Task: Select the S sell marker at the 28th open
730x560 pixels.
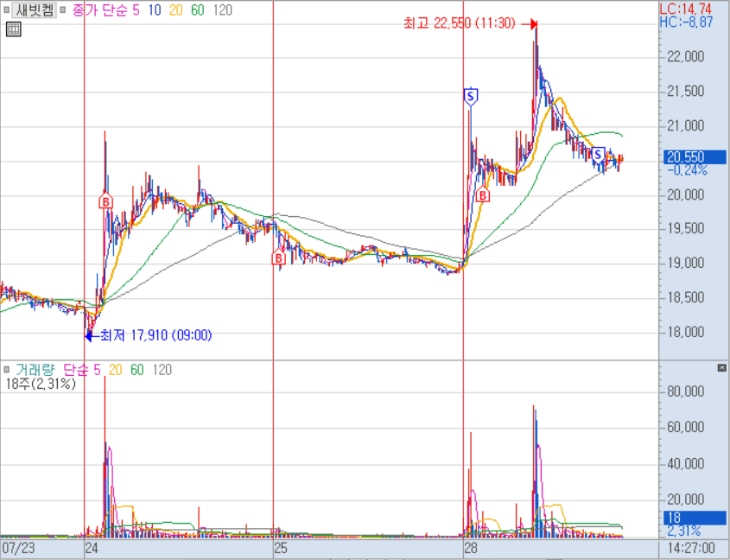Action: (x=471, y=96)
